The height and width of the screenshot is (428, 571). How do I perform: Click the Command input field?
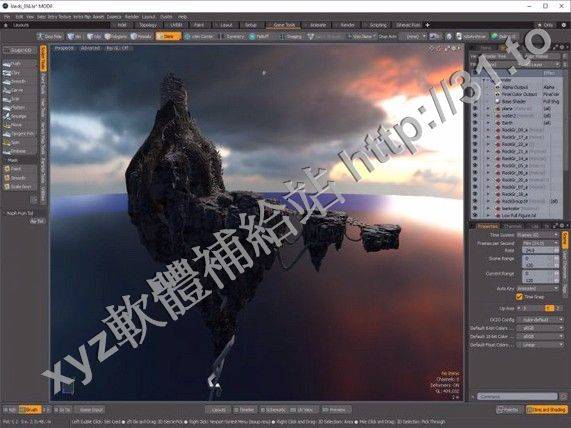[x=517, y=396]
